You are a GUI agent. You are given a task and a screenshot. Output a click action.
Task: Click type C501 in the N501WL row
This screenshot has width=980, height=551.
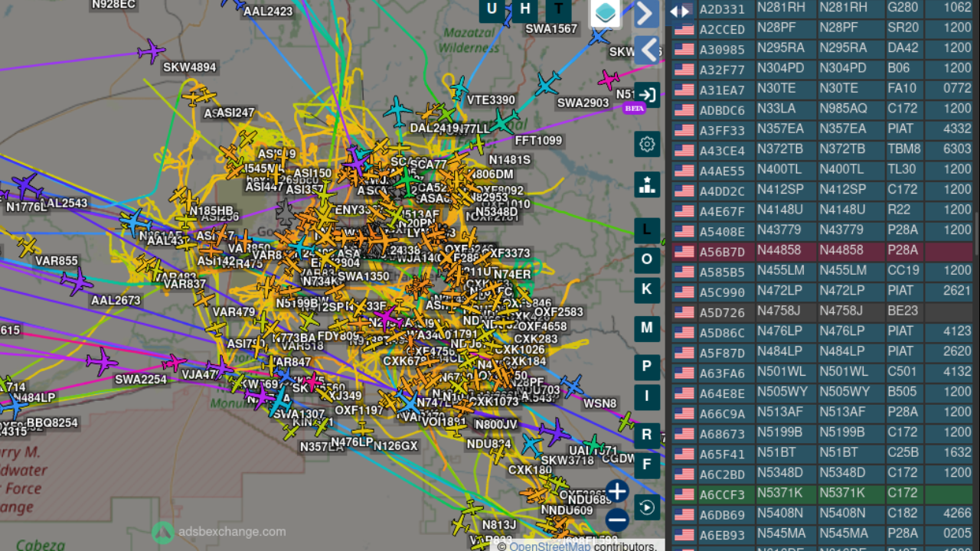pos(903,373)
